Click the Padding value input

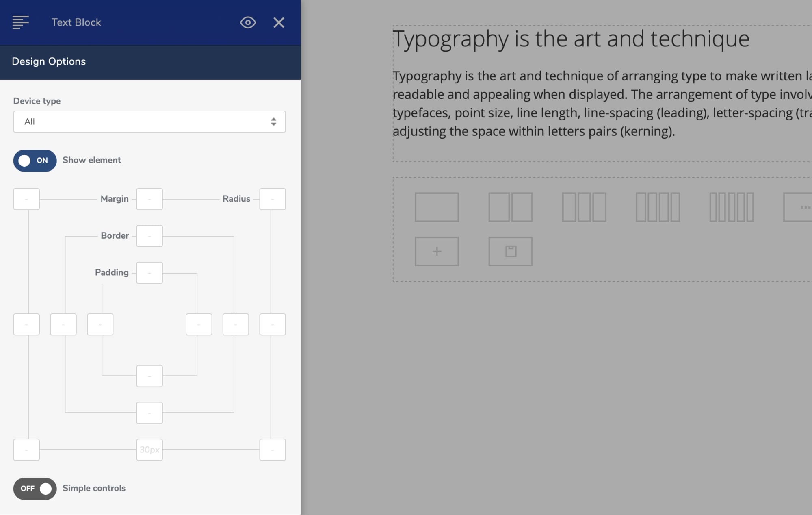[x=149, y=273]
